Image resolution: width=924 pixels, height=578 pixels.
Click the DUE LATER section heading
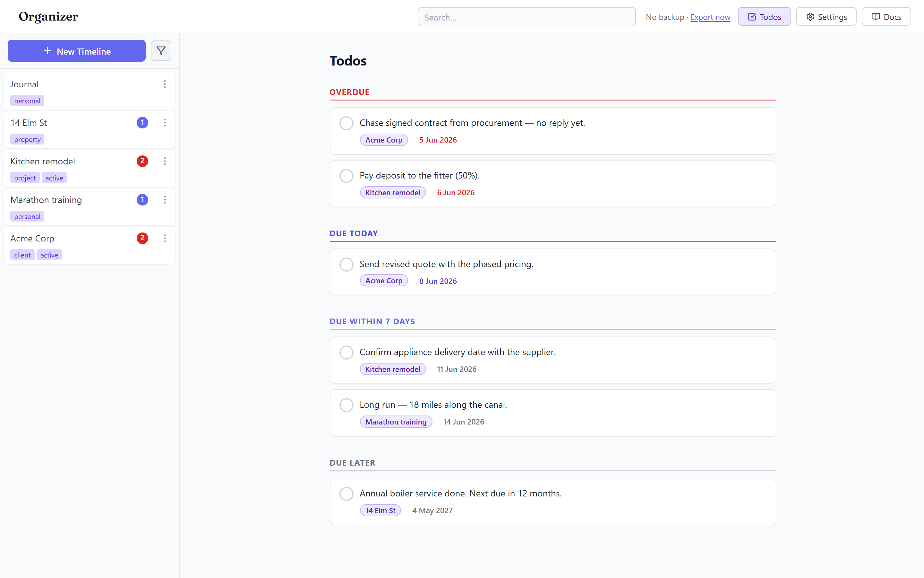(x=352, y=463)
